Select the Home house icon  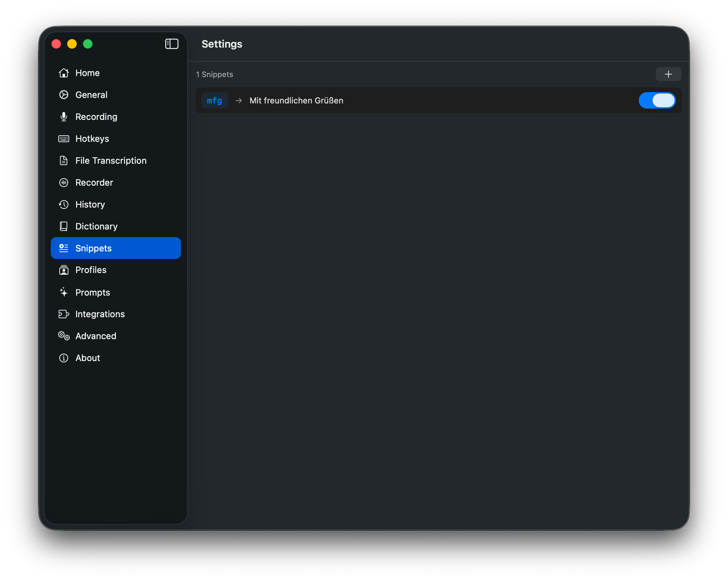pos(64,73)
